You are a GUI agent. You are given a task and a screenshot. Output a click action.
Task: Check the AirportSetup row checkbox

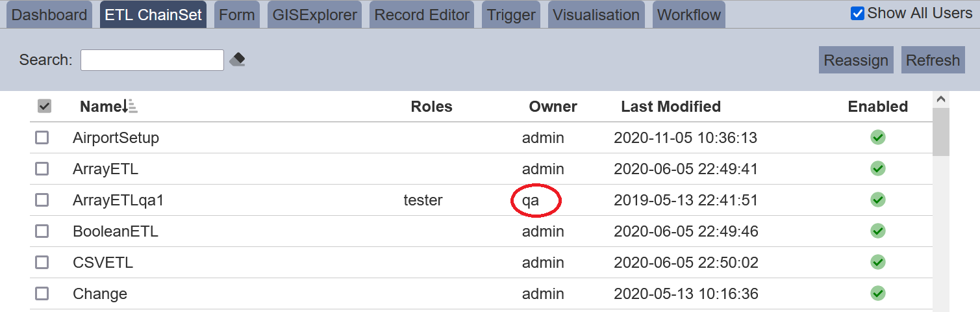pyautogui.click(x=42, y=137)
